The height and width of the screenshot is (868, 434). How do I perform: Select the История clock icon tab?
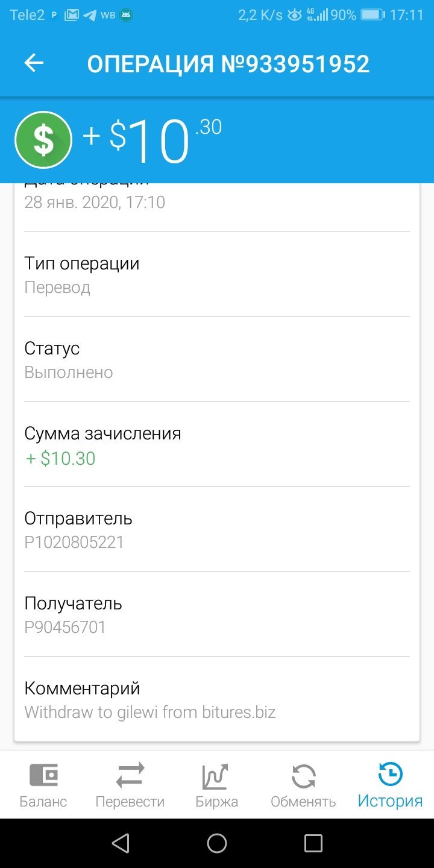tap(391, 785)
